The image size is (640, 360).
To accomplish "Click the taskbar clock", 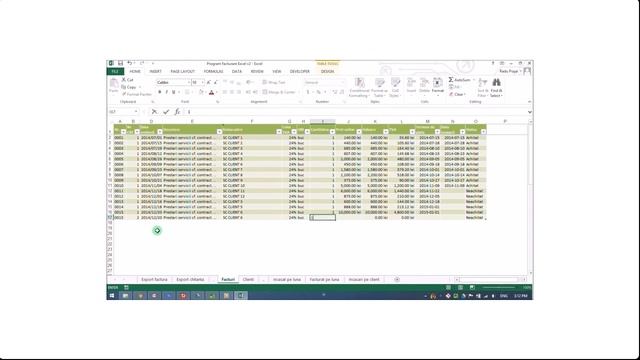I will click(520, 296).
